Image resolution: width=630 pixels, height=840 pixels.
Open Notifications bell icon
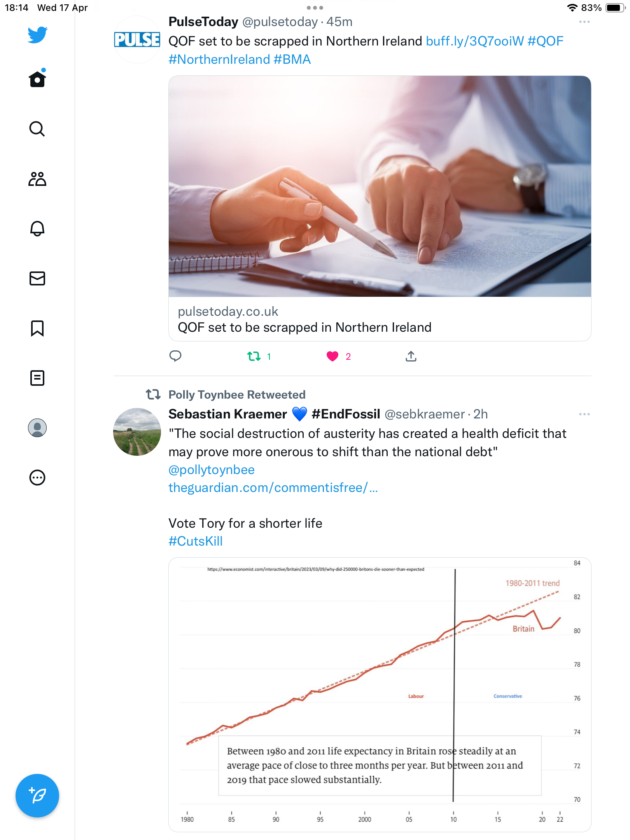(37, 229)
